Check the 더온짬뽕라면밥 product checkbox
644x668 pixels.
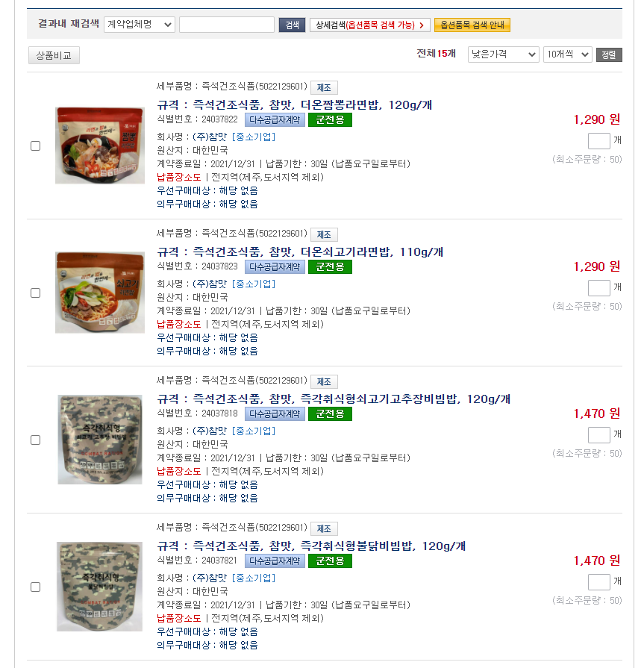35,146
